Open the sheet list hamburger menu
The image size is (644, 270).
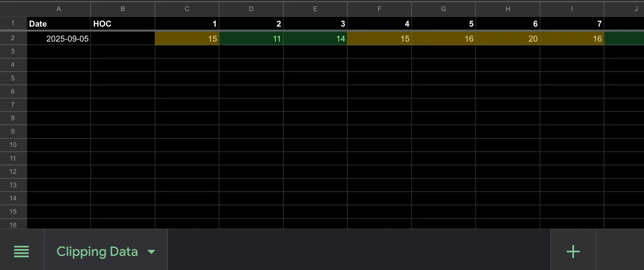coord(21,251)
